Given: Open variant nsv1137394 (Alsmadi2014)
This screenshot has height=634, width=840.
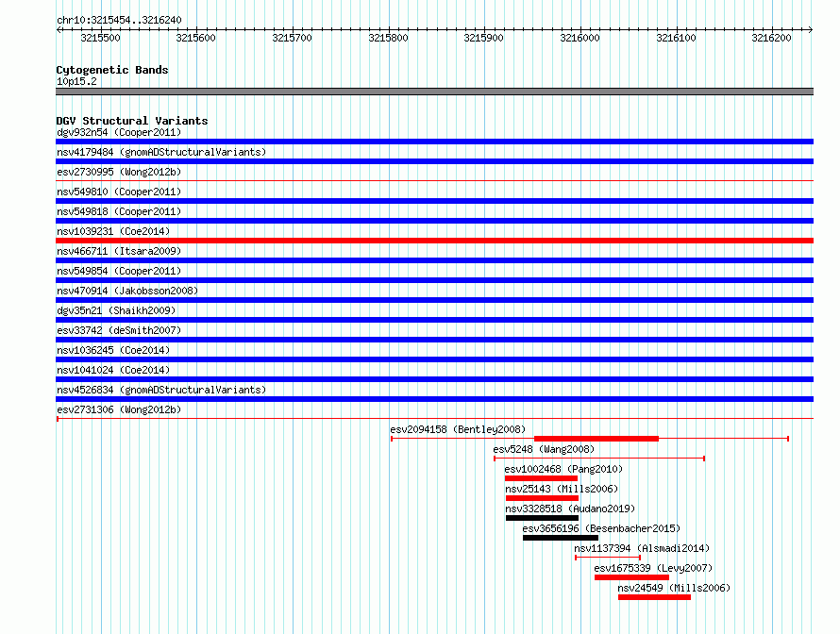Looking at the screenshot, I should (x=642, y=548).
